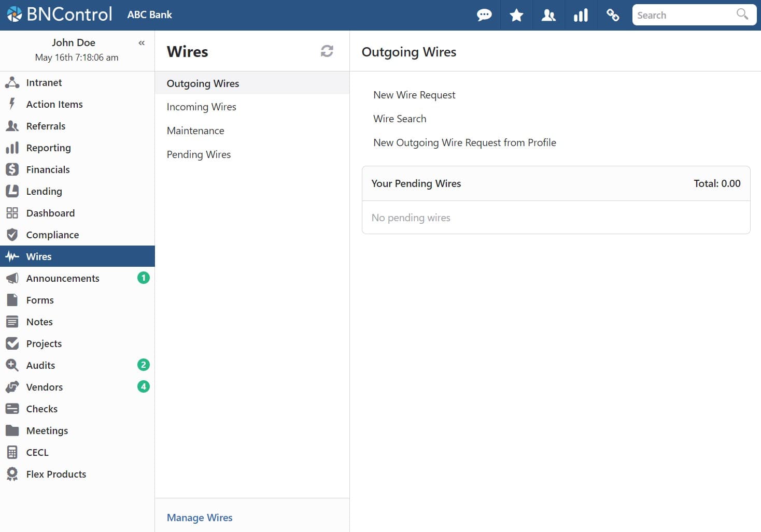Go to Compliance in the sidebar

click(52, 235)
